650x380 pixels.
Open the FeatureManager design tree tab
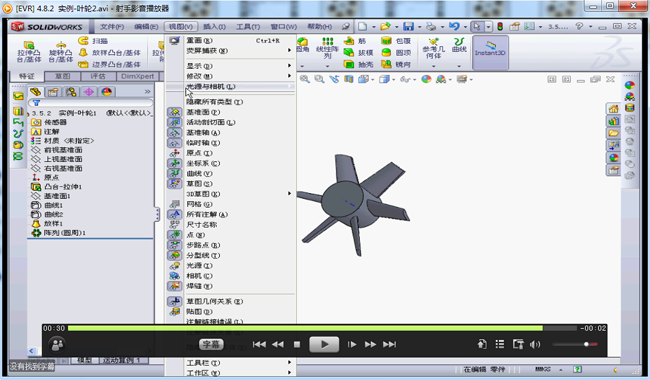coord(36,92)
